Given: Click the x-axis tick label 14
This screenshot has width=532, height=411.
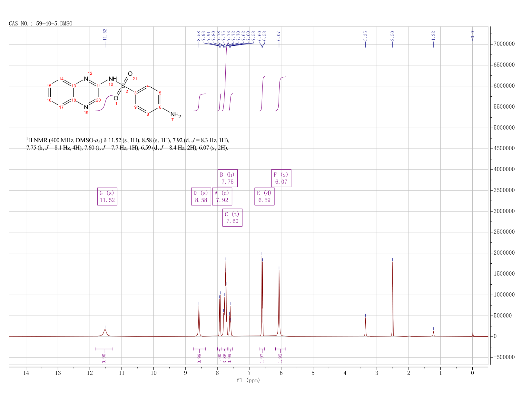Looking at the screenshot, I should 26,373.
